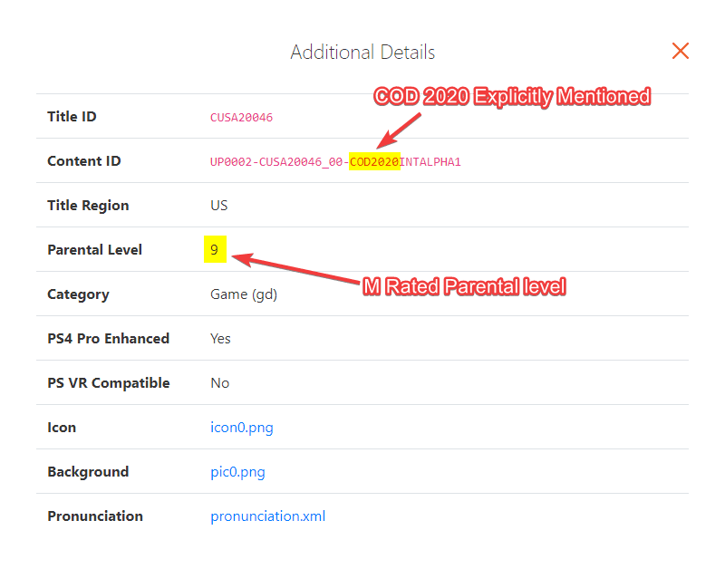Click the Category value Game (gd)
Viewport: 725px width, 588px height.
pos(241,294)
